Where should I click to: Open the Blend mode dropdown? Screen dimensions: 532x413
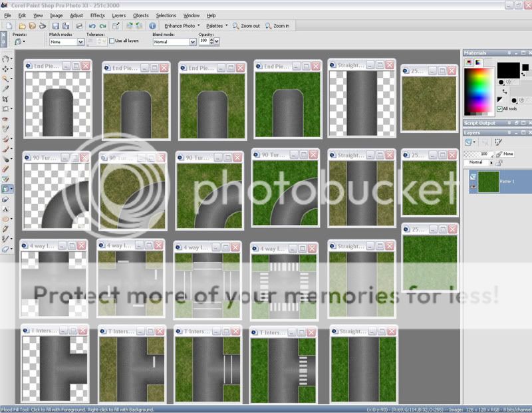(x=193, y=42)
